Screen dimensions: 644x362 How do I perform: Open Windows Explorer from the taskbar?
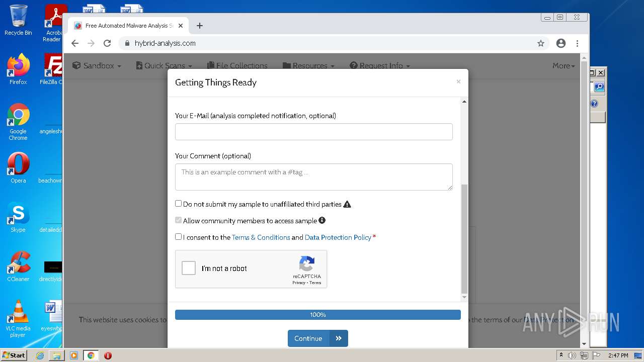pos(57,355)
